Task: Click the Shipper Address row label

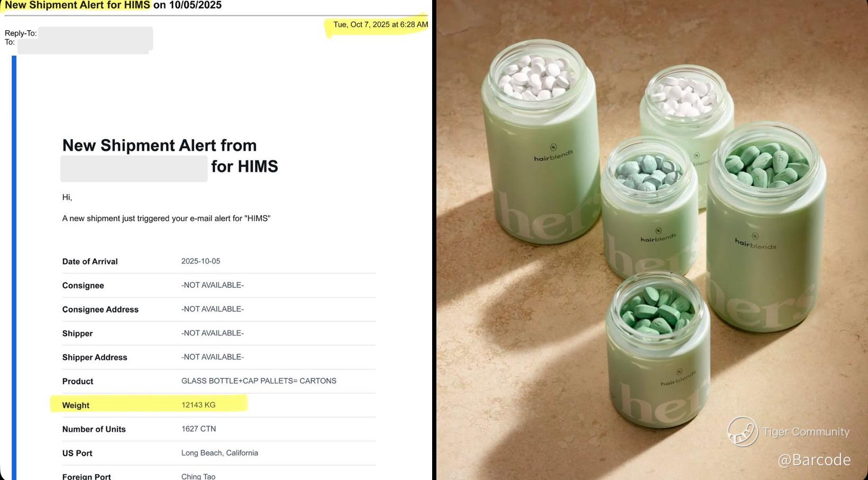Action: pos(95,357)
